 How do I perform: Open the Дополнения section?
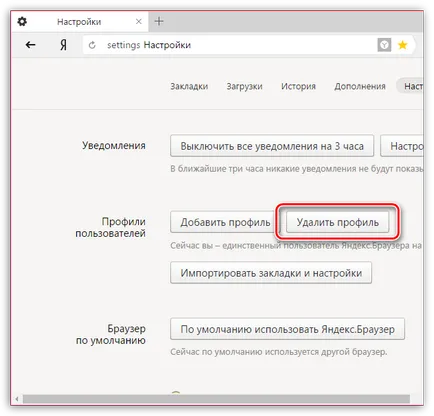point(360,86)
